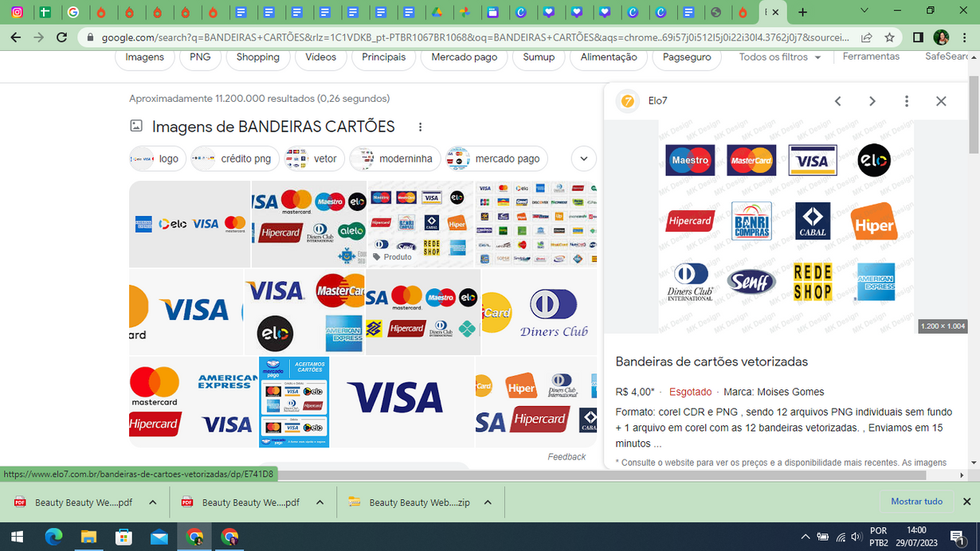980x551 pixels.
Task: Switch to Vídeos results
Action: [x=320, y=57]
